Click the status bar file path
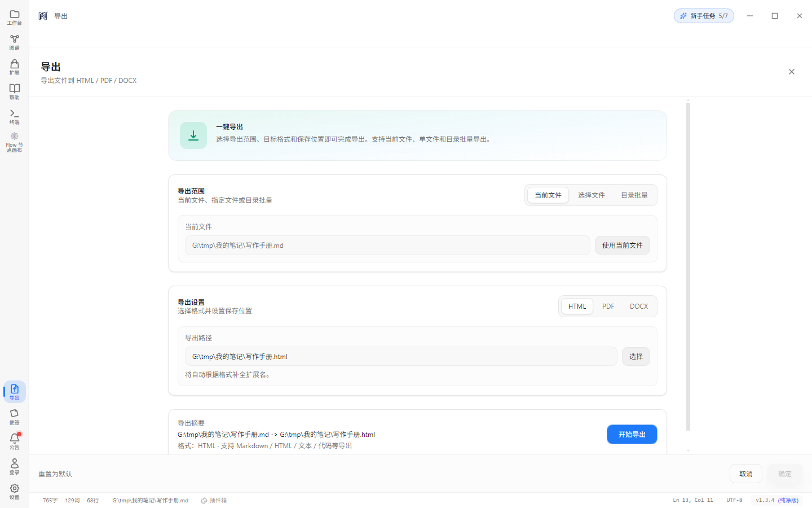 point(151,501)
